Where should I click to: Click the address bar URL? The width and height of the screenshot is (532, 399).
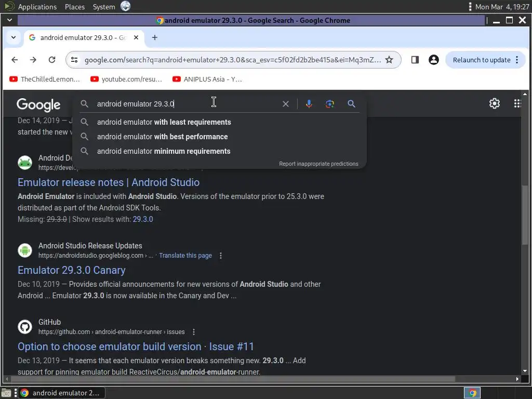pos(232,60)
